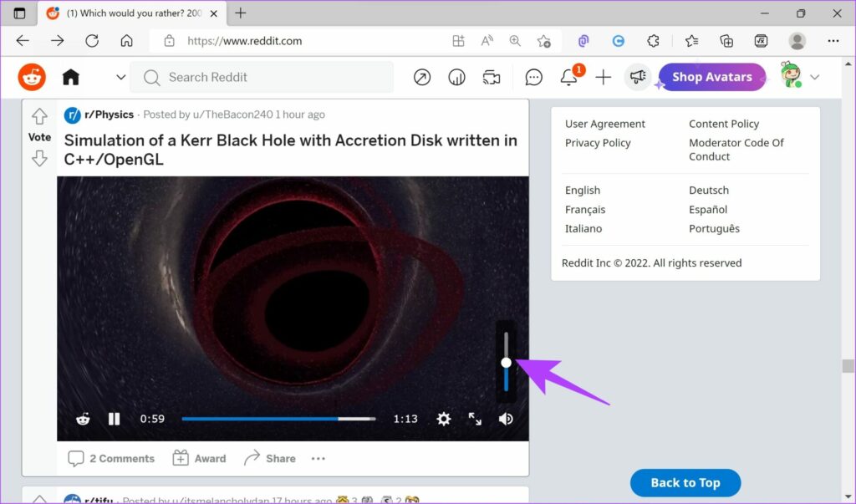Expand the video to fullscreen
Viewport: 856px width, 504px height.
coord(475,419)
